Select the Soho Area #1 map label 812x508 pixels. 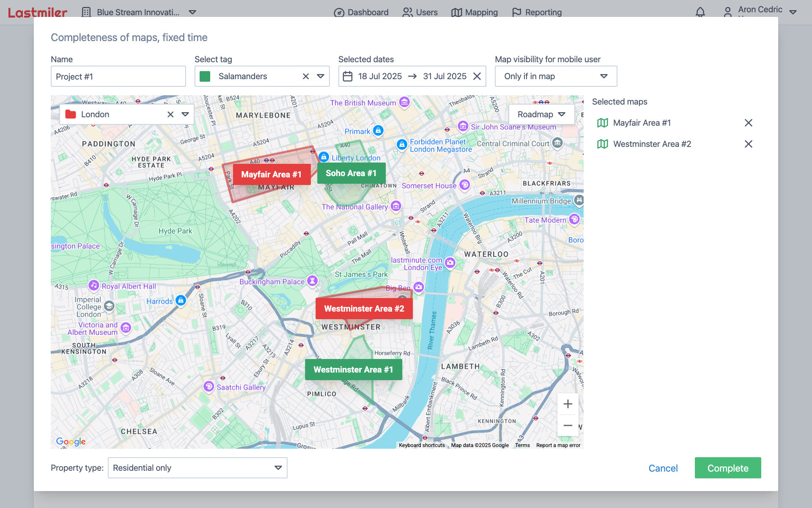pos(351,173)
